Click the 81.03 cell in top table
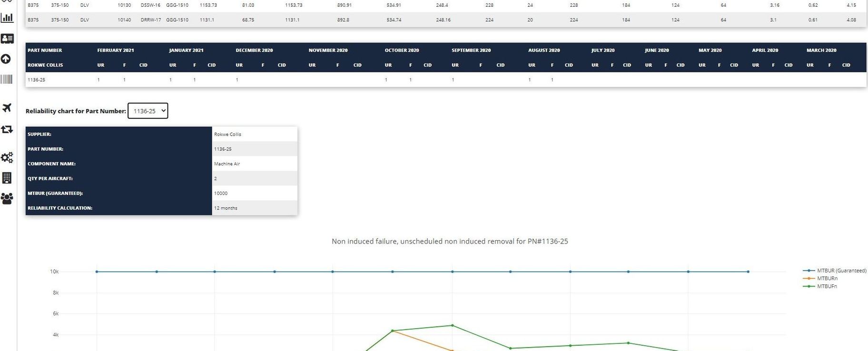Viewport: 868px width, 351px height. pos(248,5)
